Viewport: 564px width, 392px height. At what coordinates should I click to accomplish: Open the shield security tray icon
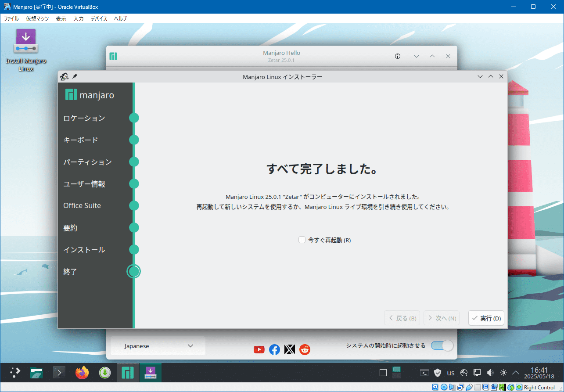point(438,373)
